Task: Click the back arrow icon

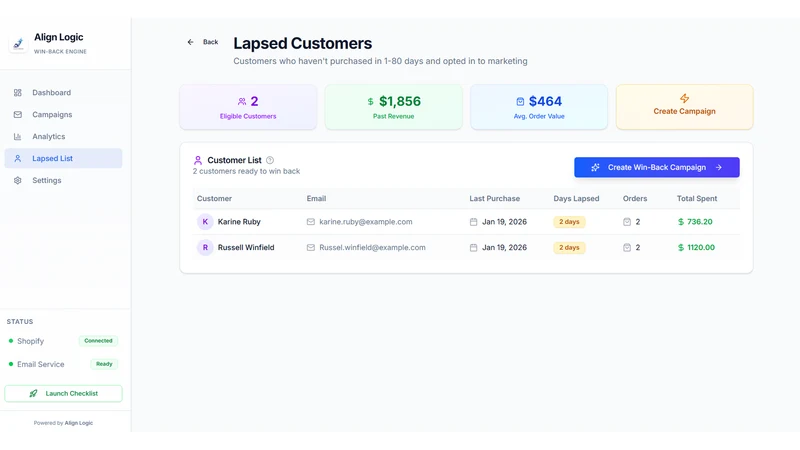Action: [190, 42]
